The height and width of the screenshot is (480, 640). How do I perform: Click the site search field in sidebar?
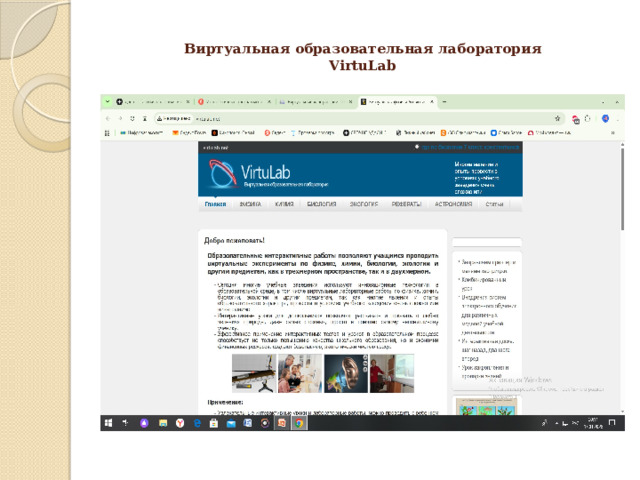487,242
